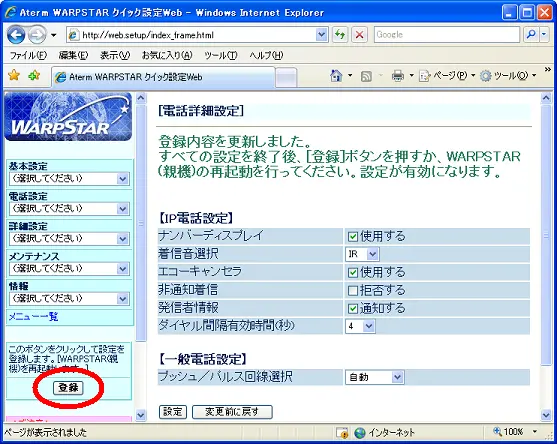Open the 情報 dropdown

pos(69,298)
